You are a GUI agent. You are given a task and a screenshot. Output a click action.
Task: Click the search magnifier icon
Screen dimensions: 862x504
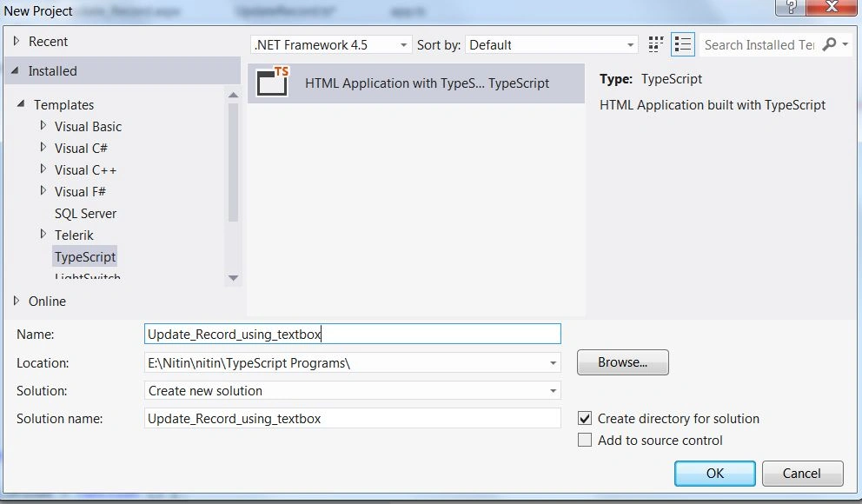pyautogui.click(x=828, y=44)
